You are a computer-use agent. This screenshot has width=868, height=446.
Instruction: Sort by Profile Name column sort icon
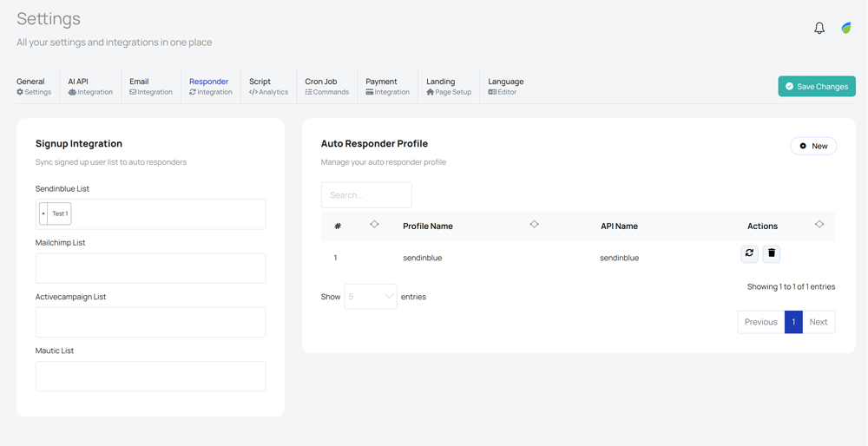click(x=534, y=225)
